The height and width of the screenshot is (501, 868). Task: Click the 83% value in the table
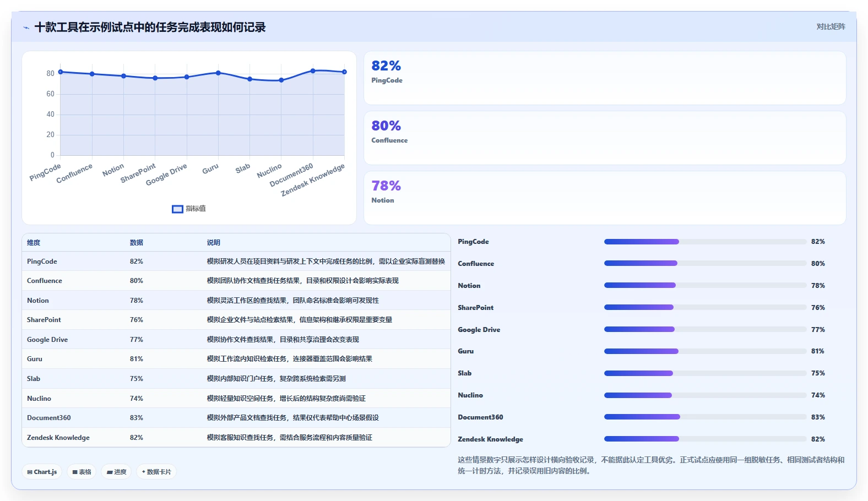point(137,418)
